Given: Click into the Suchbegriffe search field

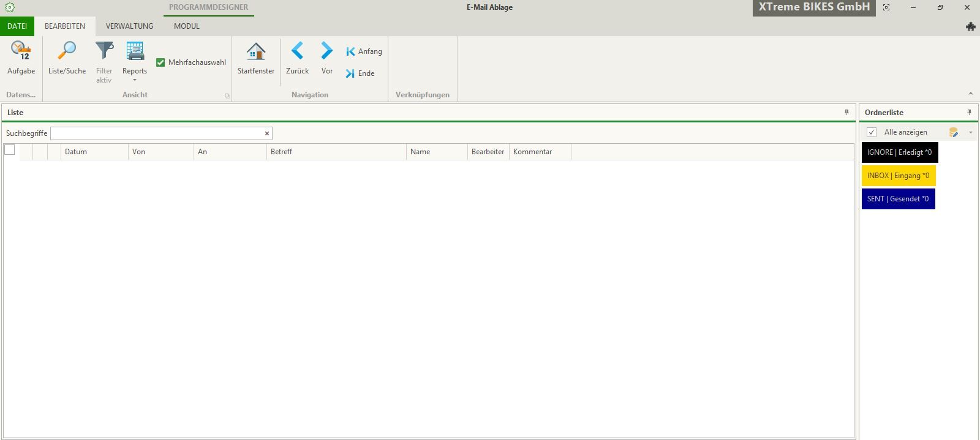Looking at the screenshot, I should (x=157, y=133).
